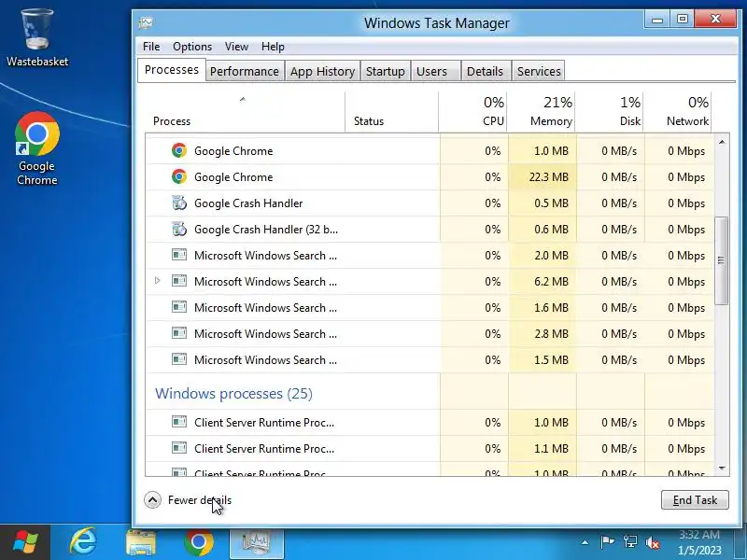Open File Explorer from the taskbar
The height and width of the screenshot is (560, 747).
(x=141, y=542)
